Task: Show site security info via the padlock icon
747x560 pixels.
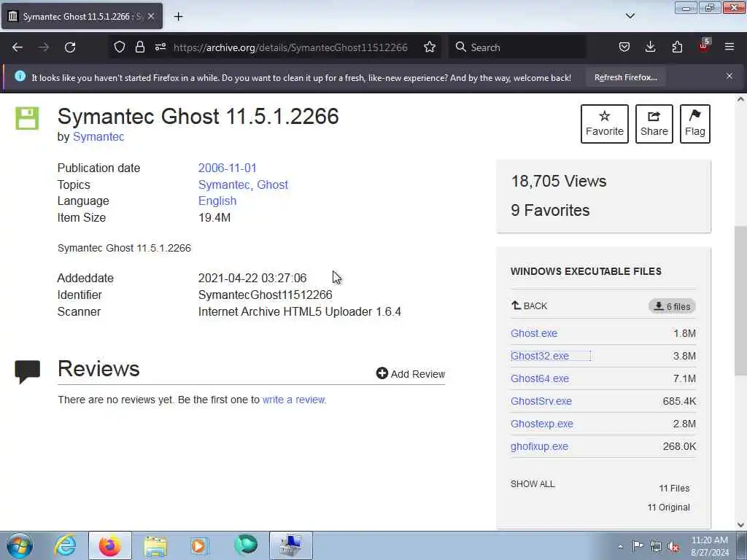Action: coord(139,47)
